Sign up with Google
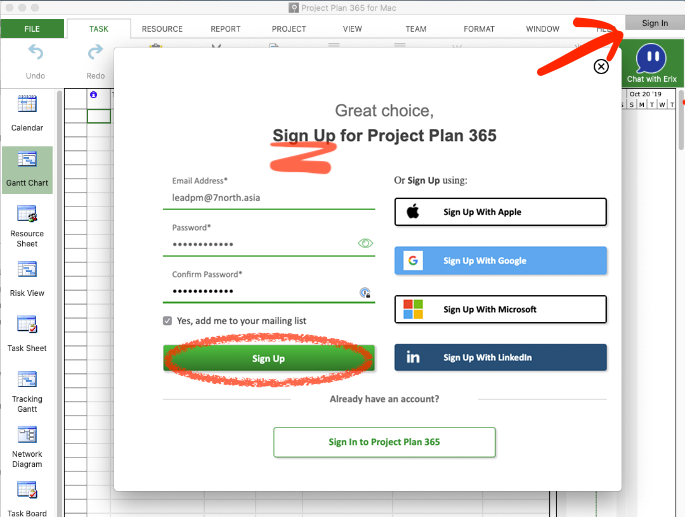 pos(501,260)
